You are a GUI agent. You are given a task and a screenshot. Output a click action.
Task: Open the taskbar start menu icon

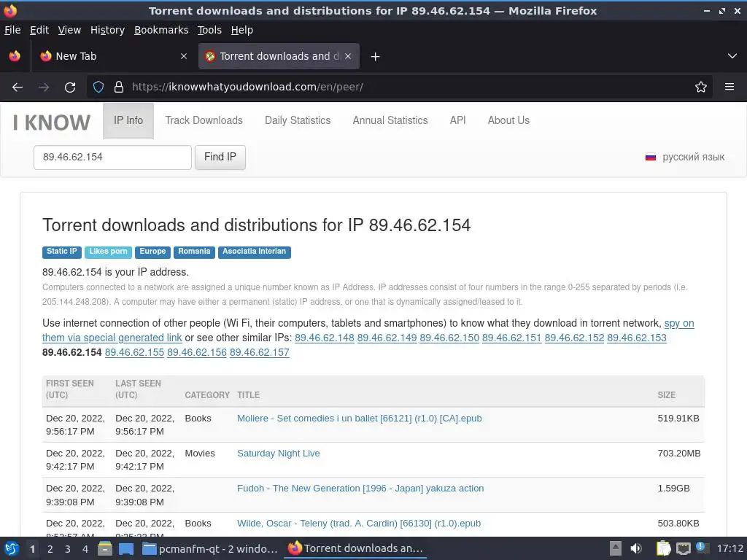tap(11, 548)
